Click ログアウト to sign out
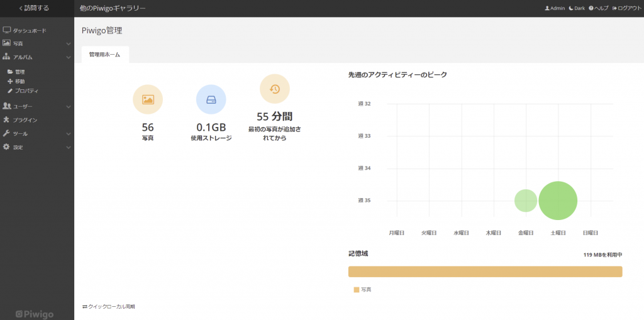 [x=626, y=8]
